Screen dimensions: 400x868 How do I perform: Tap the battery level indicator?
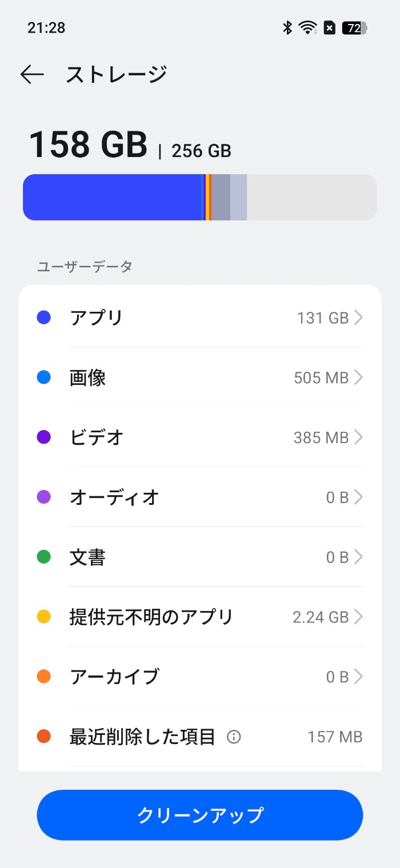tap(354, 27)
